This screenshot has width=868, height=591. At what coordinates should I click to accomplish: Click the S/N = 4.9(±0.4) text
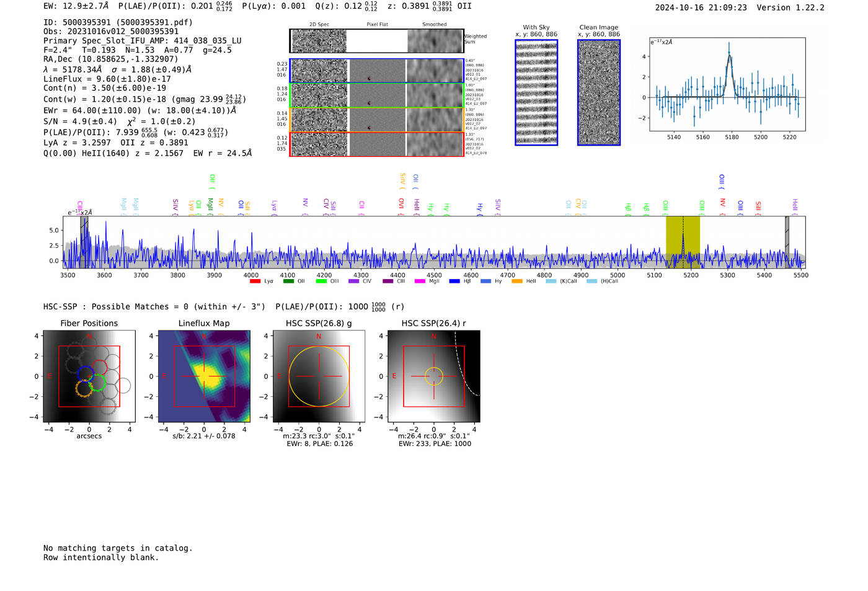pos(80,122)
